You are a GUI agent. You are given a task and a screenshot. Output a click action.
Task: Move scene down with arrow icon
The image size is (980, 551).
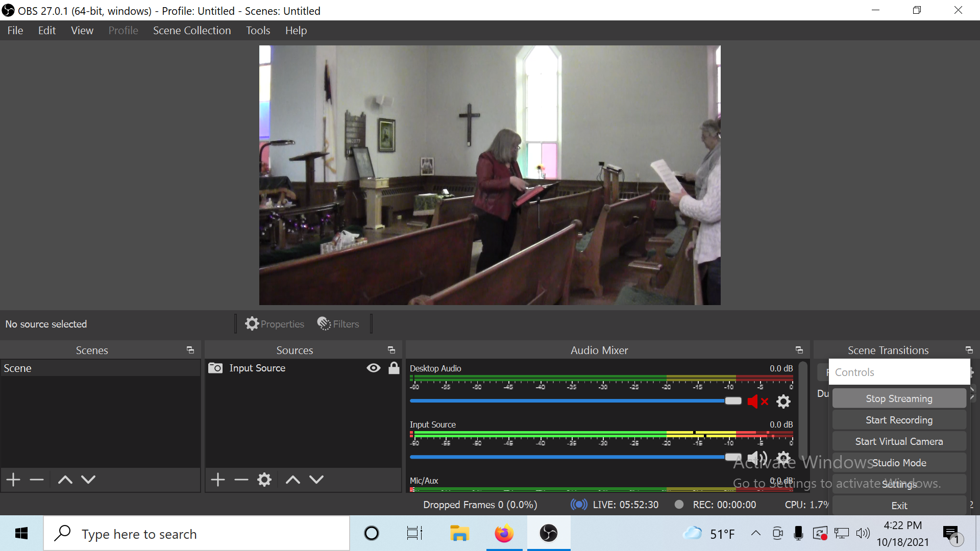(88, 480)
